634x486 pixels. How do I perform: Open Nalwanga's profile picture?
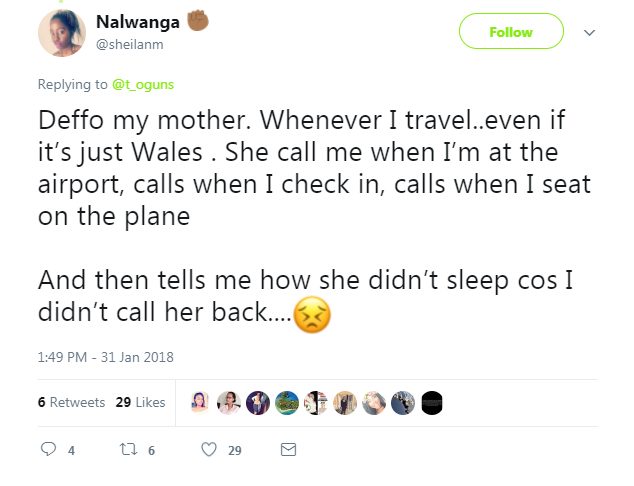[62, 32]
